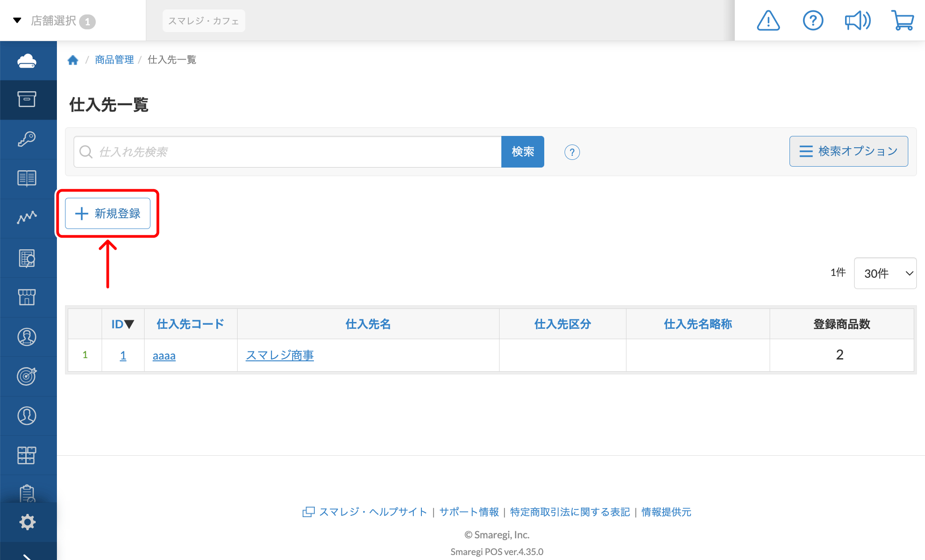This screenshot has width=925, height=560.
Task: Open the cloud home icon in sidebar
Action: [28, 60]
